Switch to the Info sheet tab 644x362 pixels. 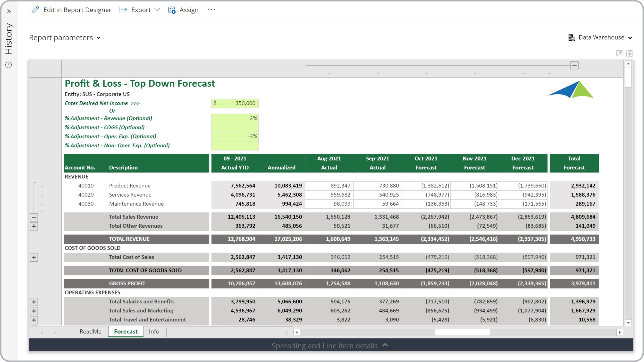154,332
